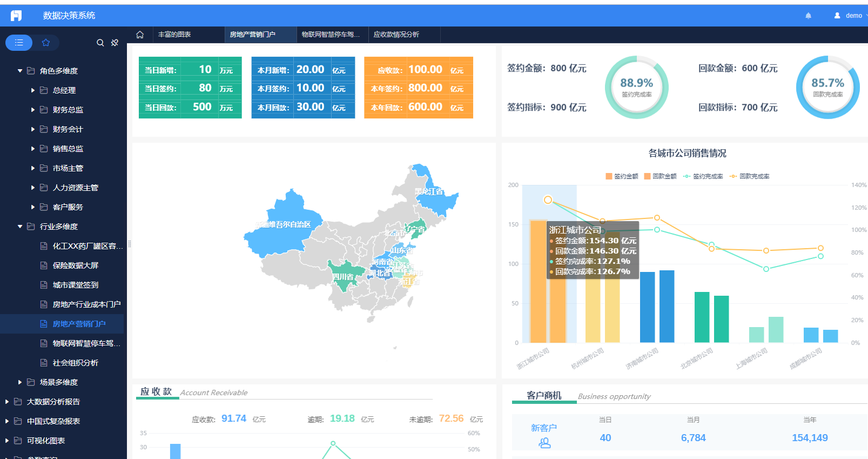Toggle the 回款完成率 legend series

pos(749,176)
